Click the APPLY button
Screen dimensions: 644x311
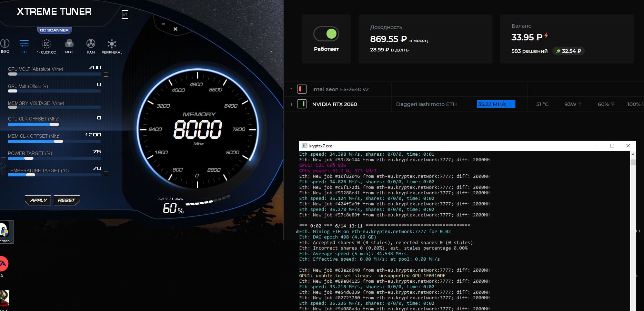(38, 200)
